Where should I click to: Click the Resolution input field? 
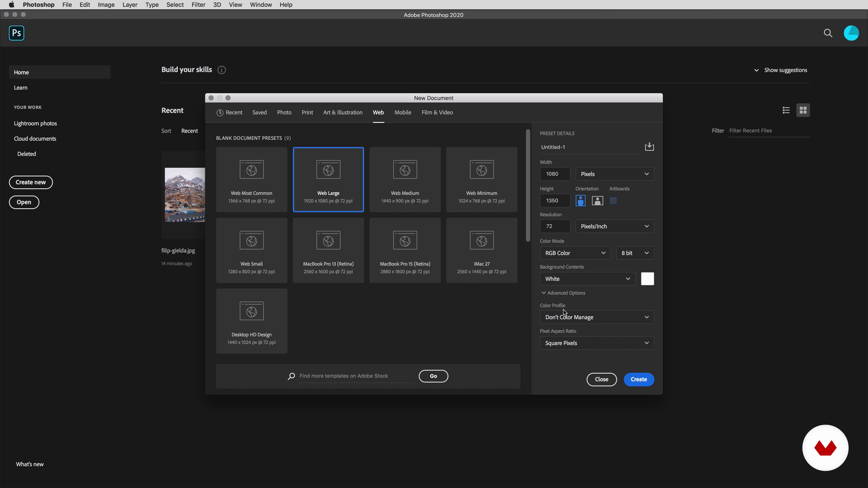(555, 226)
